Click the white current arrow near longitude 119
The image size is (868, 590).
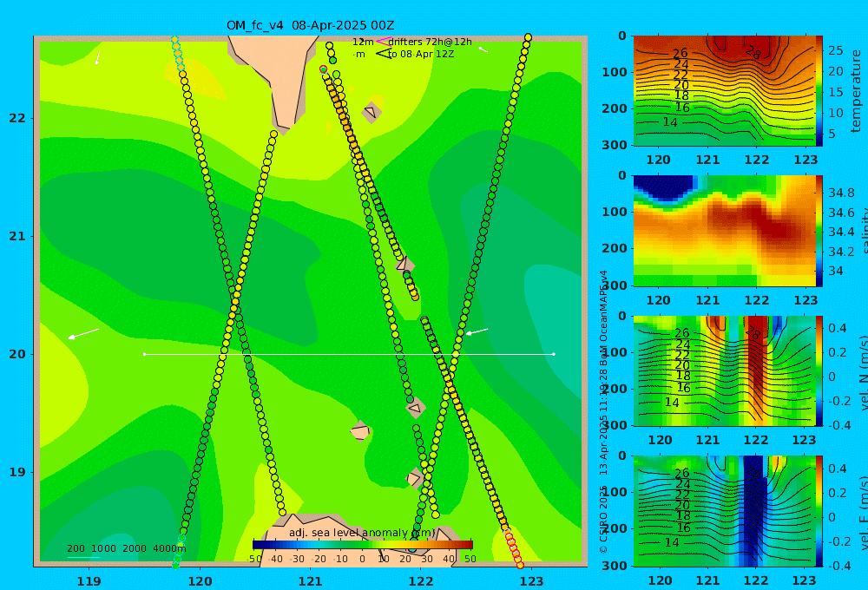point(83,334)
